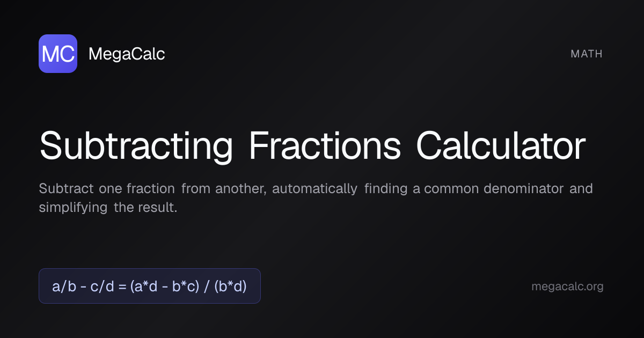Open the MegaCalc brand name link
Viewport: 644px width, 338px height.
point(127,54)
